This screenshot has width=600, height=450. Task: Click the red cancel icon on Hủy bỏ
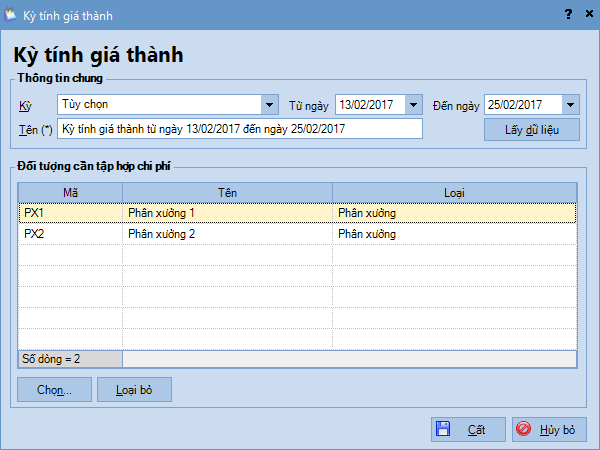(x=523, y=429)
